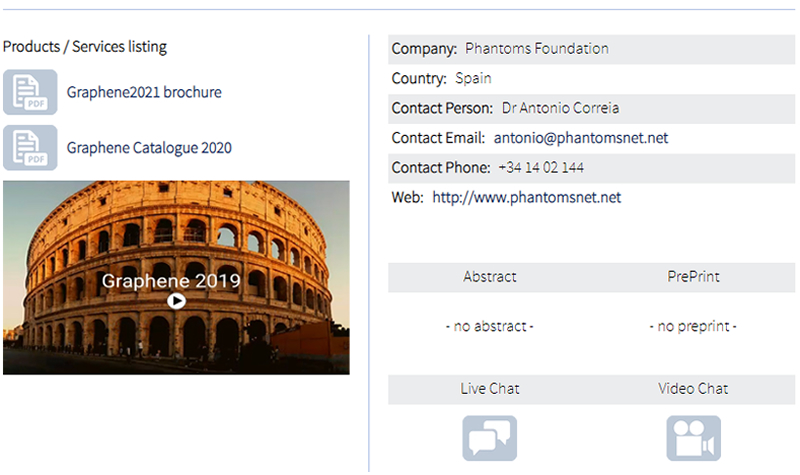The width and height of the screenshot is (800, 475).
Task: Click the Video Chat label
Action: 693,389
